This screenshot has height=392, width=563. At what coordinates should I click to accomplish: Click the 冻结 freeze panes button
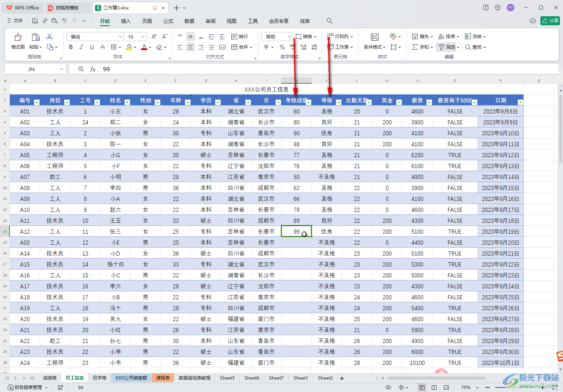tap(475, 37)
